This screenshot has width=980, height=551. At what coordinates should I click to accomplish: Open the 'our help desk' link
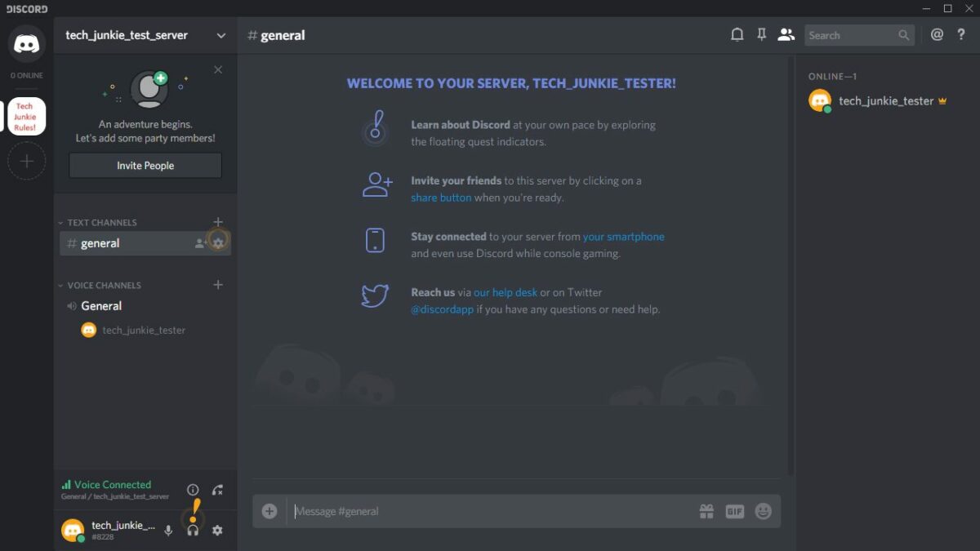(506, 291)
